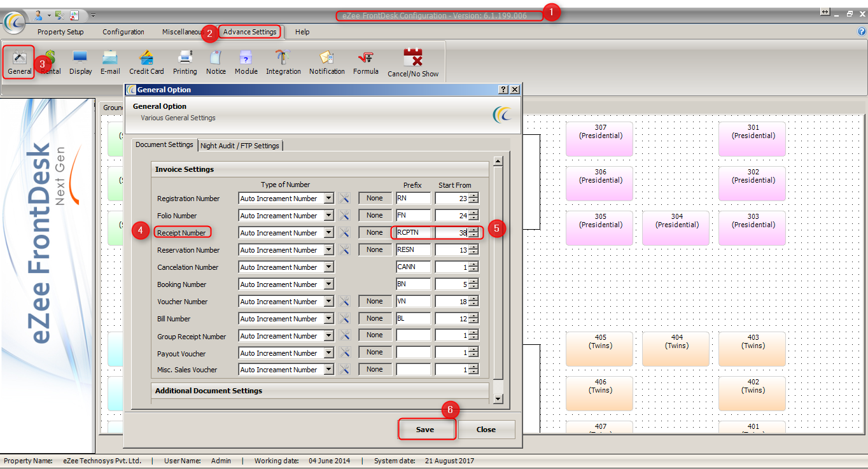Screen dimensions: 868x469
Task: Click Payout Voucher tools icon
Action: click(344, 353)
